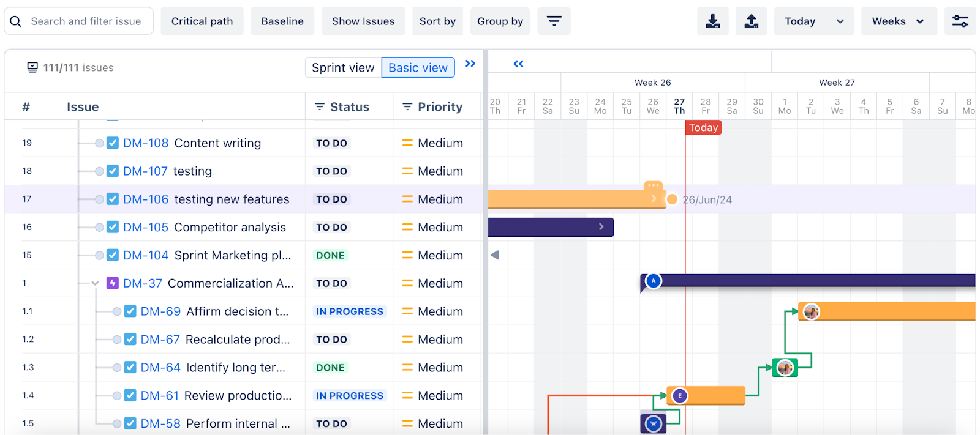Click the double-chevron collapse timeline icon
980x435 pixels.
coord(518,64)
